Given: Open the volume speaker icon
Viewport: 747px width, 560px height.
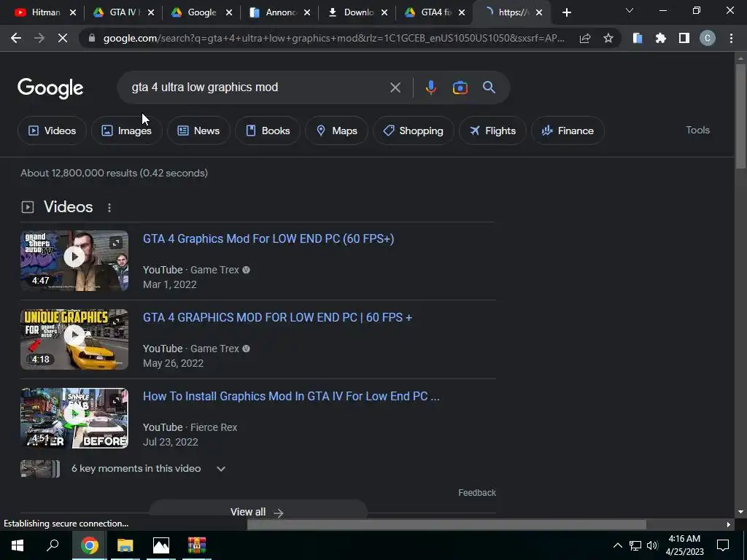Looking at the screenshot, I should (x=652, y=545).
